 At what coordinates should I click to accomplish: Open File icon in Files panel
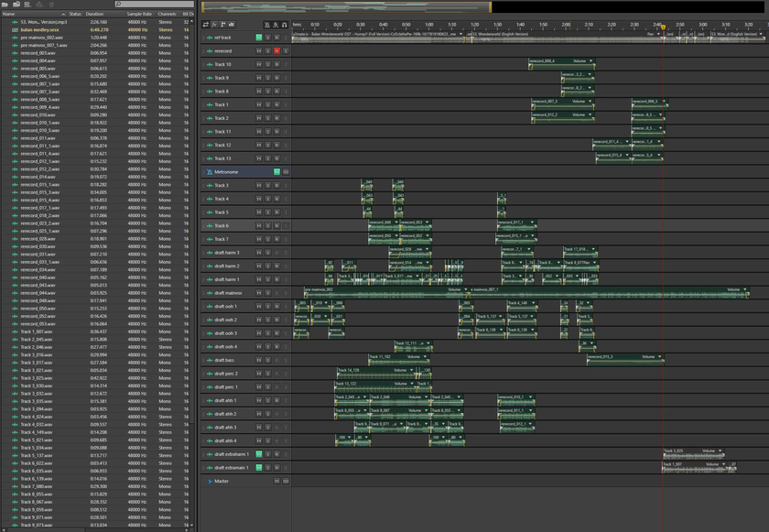[5, 4]
